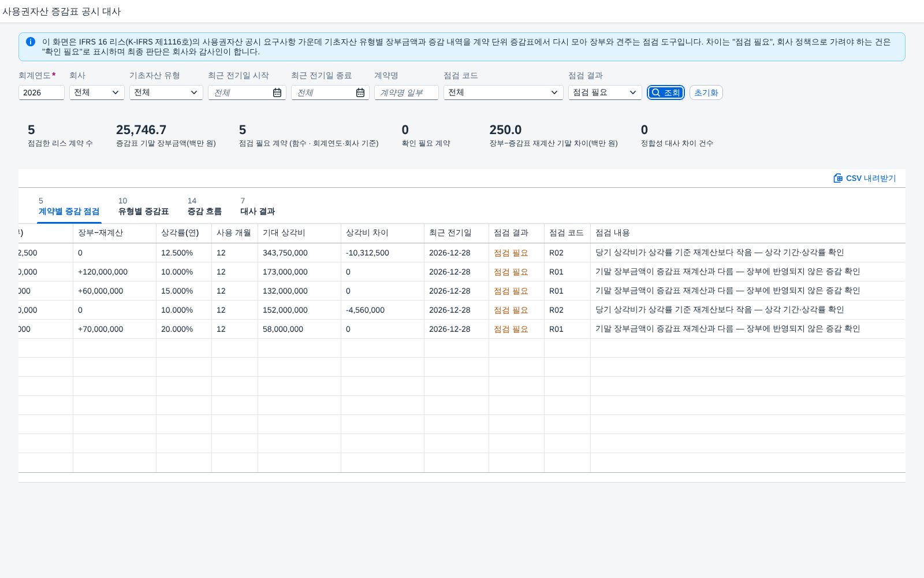Click the CSV export icon
924x578 pixels.
(838, 178)
